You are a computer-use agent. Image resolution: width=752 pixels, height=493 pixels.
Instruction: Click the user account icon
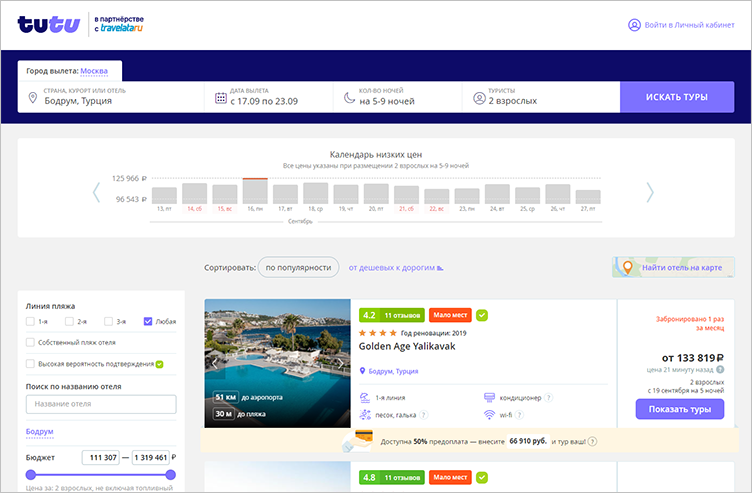(634, 25)
